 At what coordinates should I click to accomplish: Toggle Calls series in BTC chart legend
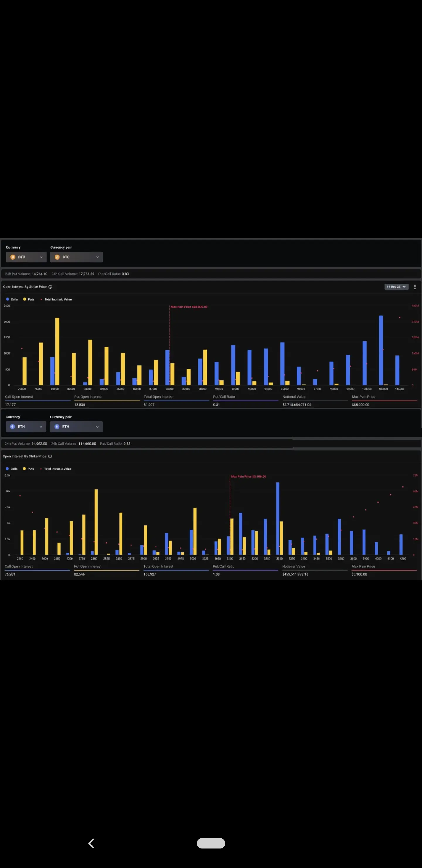12,299
